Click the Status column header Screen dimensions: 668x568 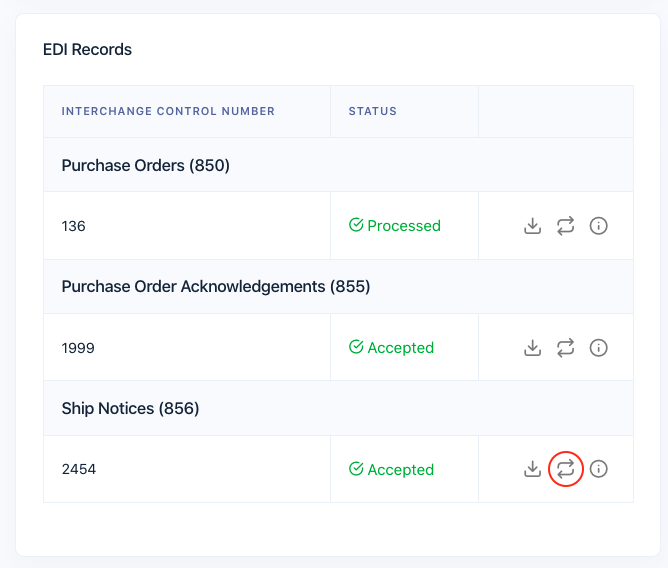pyautogui.click(x=373, y=111)
